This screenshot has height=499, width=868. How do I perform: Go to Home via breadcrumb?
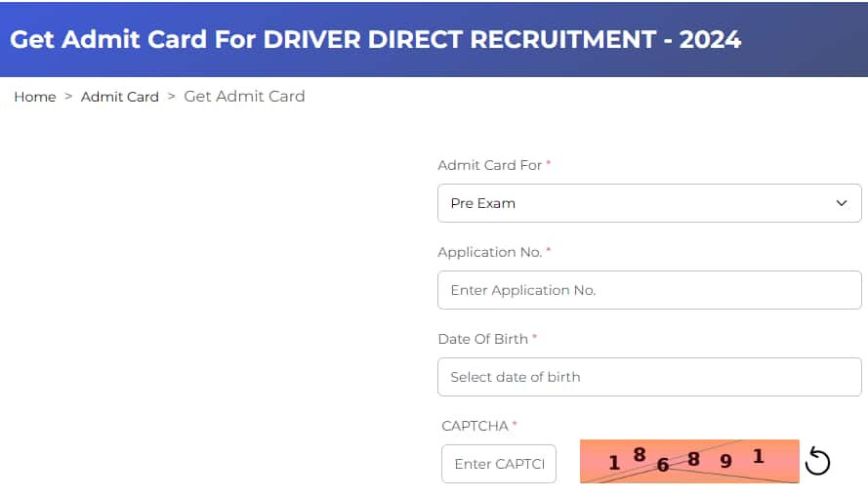[35, 97]
